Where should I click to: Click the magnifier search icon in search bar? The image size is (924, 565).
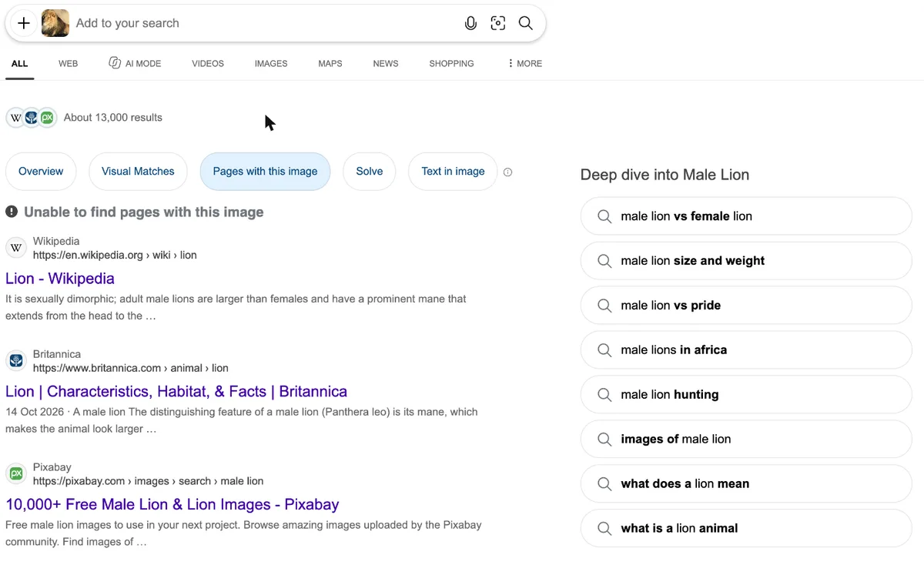(526, 23)
